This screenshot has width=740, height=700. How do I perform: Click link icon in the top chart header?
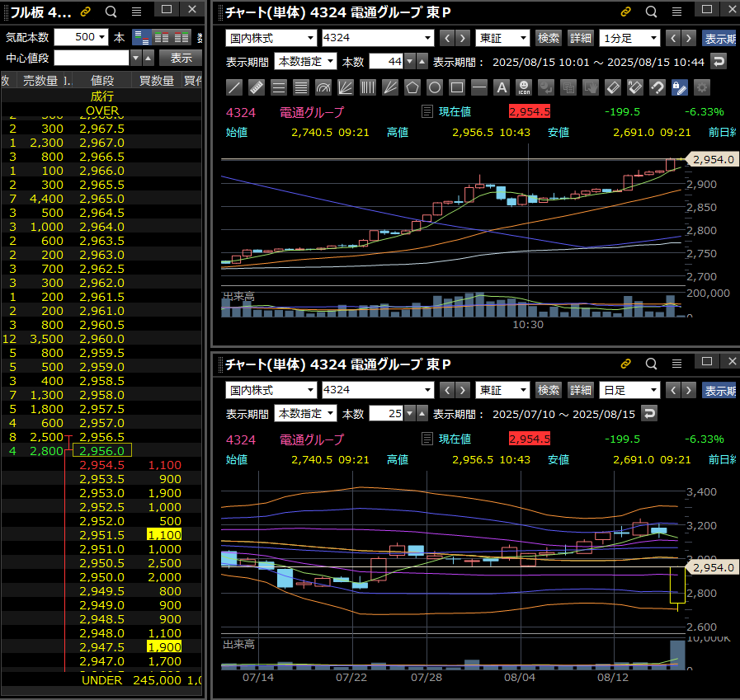[x=626, y=12]
